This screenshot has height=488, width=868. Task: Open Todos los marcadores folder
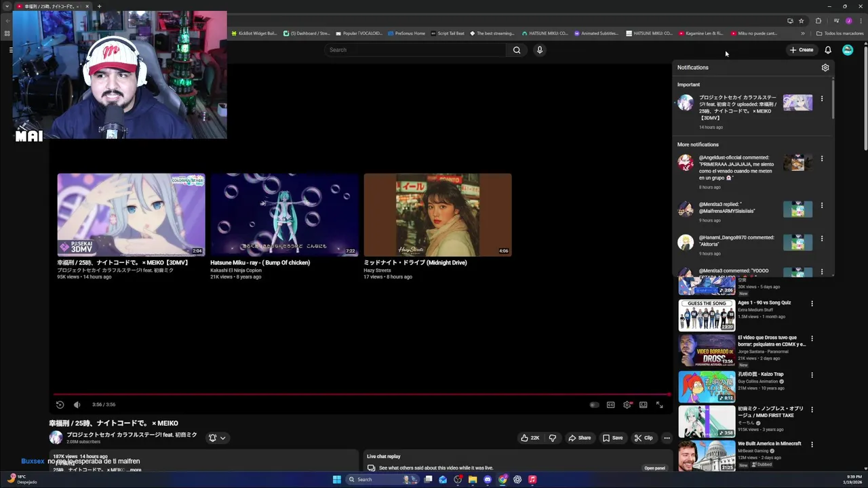pyautogui.click(x=840, y=33)
